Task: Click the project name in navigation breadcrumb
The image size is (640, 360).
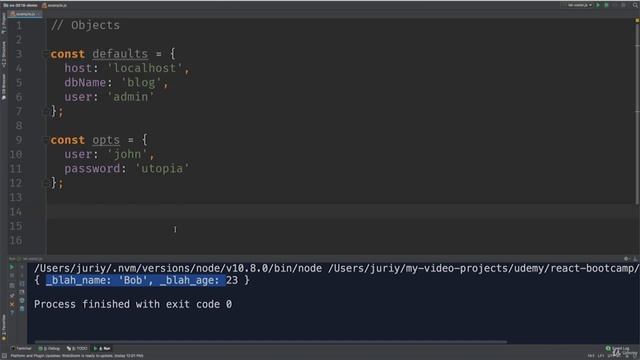Action: coord(20,5)
